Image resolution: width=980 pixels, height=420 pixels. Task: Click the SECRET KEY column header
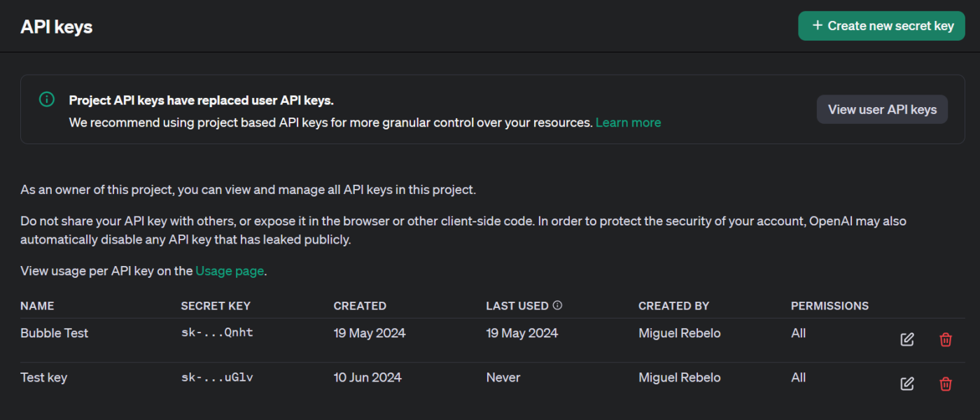click(216, 306)
